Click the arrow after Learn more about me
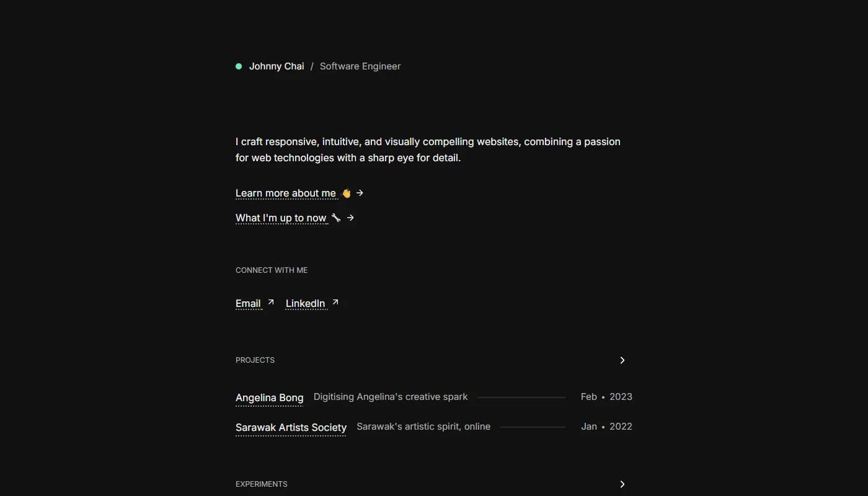 (360, 193)
